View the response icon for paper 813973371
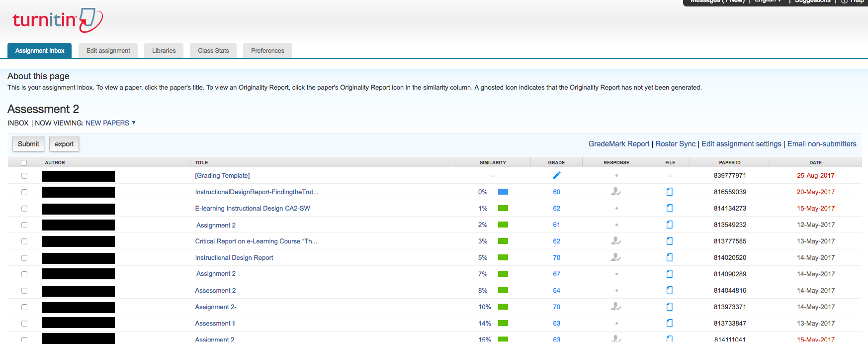The image size is (868, 346). click(x=616, y=307)
